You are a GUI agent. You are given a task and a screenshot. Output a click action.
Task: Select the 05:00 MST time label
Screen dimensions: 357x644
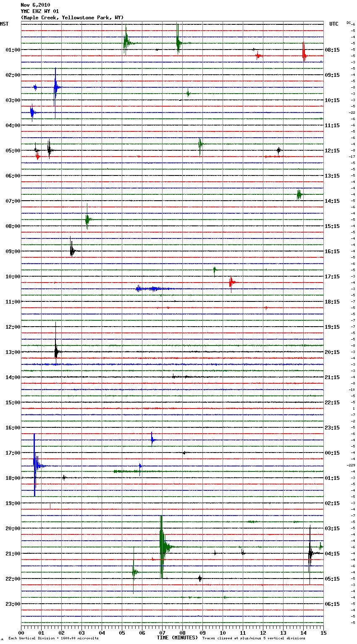pos(13,151)
